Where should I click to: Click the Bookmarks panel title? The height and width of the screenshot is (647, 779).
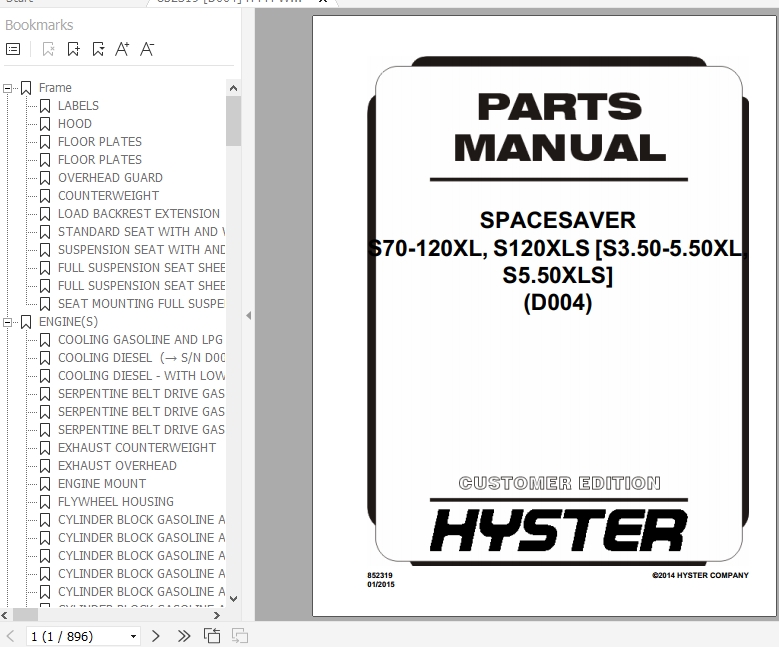[39, 25]
